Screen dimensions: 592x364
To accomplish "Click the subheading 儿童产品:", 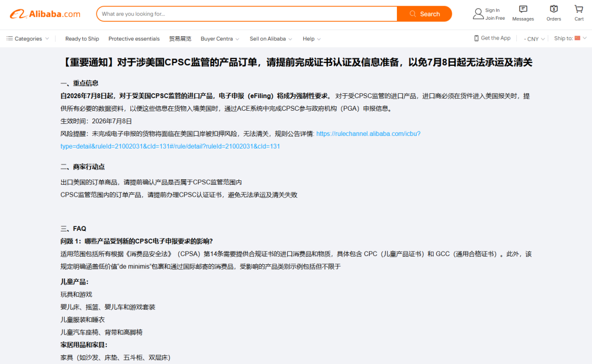I will pyautogui.click(x=75, y=282).
